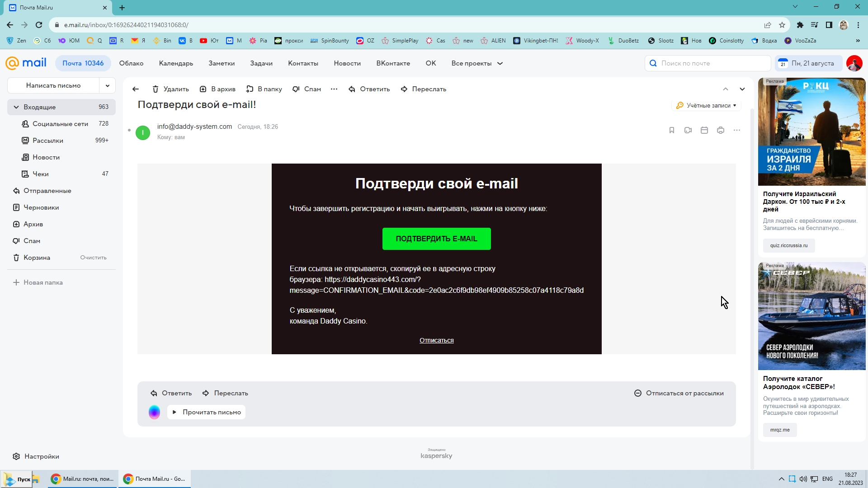
Task: Click the calendar event icon on the email
Action: (x=704, y=130)
